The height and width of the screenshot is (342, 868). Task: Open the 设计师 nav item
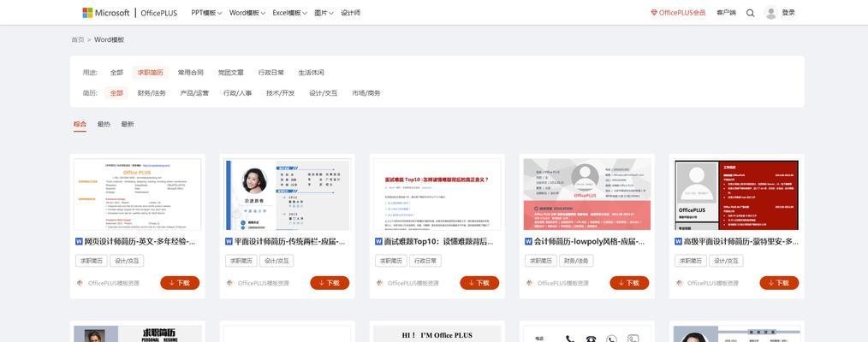350,13
